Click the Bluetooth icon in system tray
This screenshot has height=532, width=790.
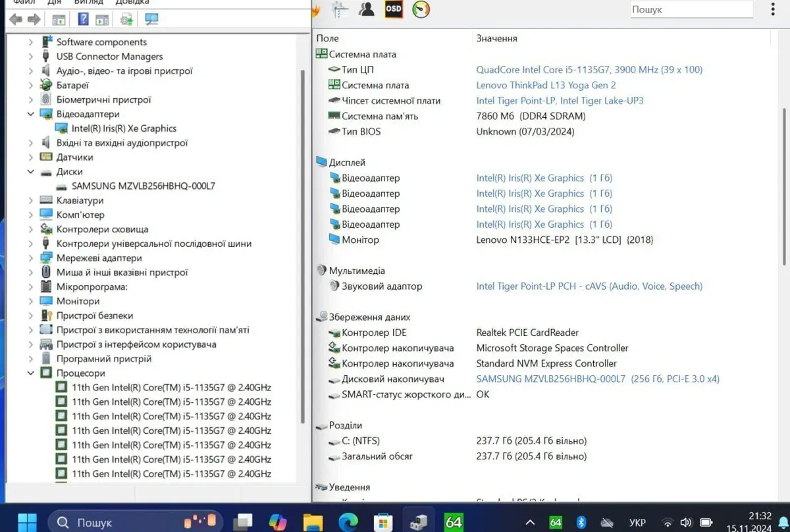(x=581, y=522)
